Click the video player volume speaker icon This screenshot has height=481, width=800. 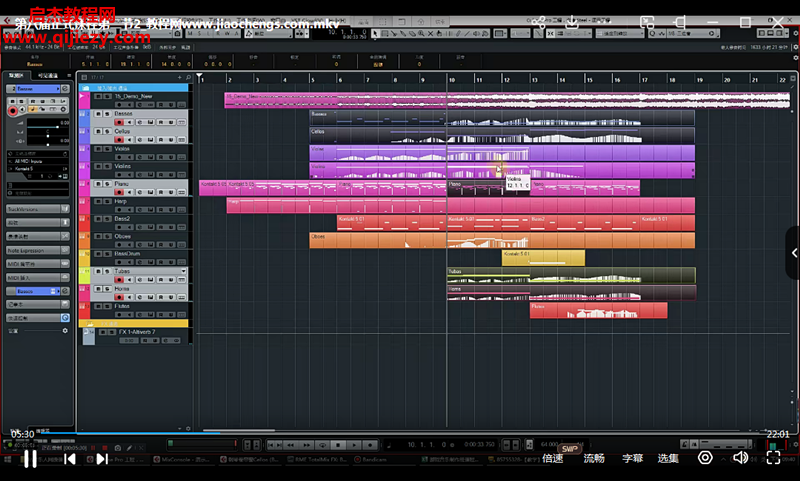coord(740,458)
